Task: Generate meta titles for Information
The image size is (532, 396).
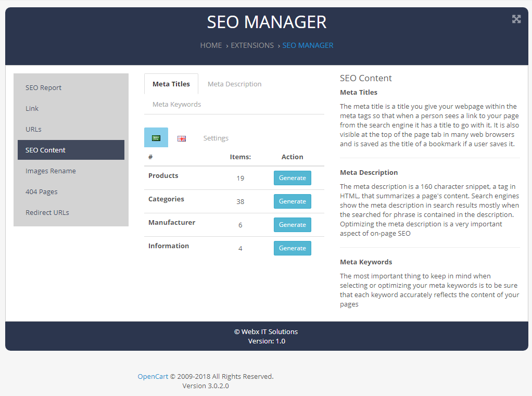Action: pyautogui.click(x=292, y=248)
